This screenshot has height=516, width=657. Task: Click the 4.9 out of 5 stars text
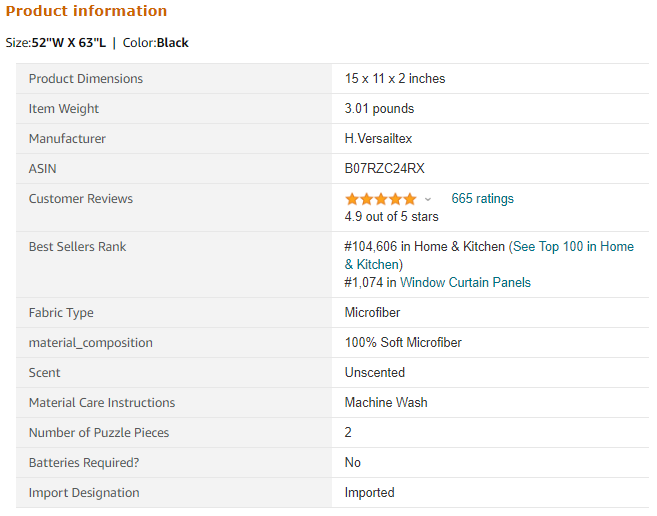click(391, 216)
